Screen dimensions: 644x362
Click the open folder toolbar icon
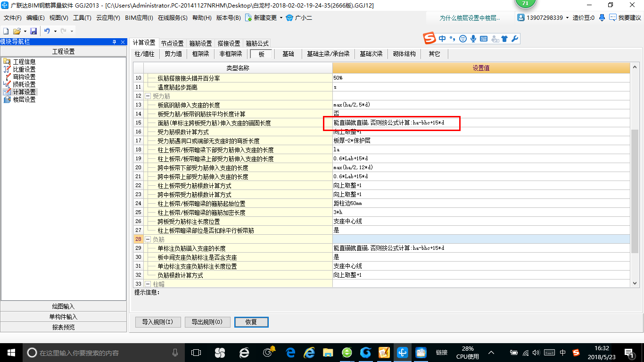tap(17, 31)
